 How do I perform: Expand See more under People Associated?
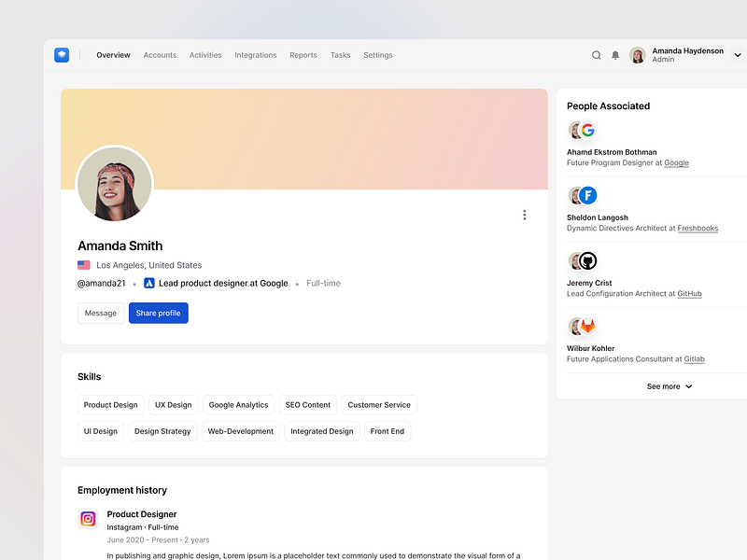pyautogui.click(x=669, y=385)
